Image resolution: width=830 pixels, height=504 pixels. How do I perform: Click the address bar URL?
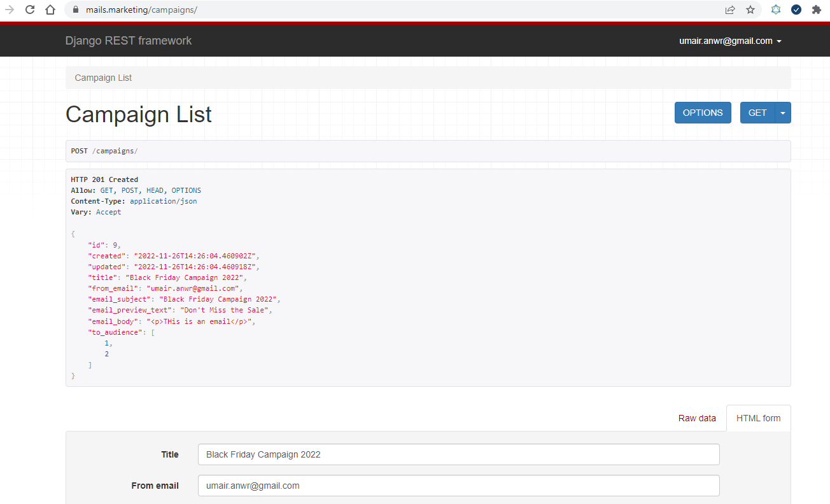click(x=141, y=10)
